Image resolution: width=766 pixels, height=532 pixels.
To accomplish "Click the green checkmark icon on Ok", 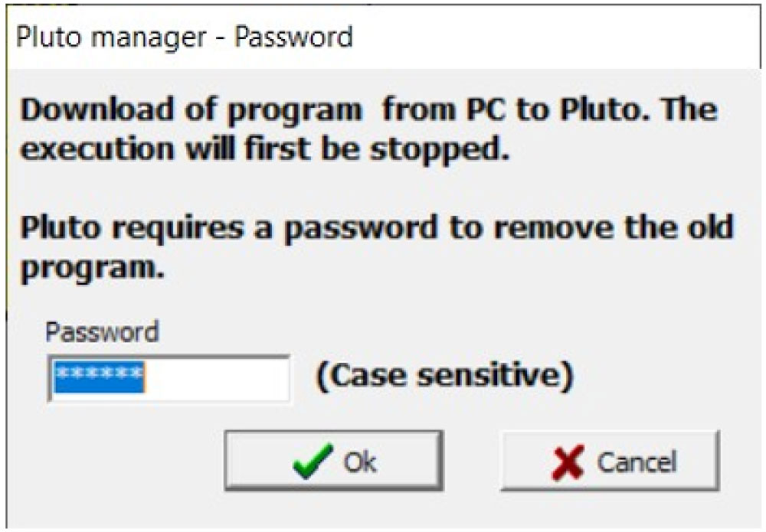I will 312,461.
